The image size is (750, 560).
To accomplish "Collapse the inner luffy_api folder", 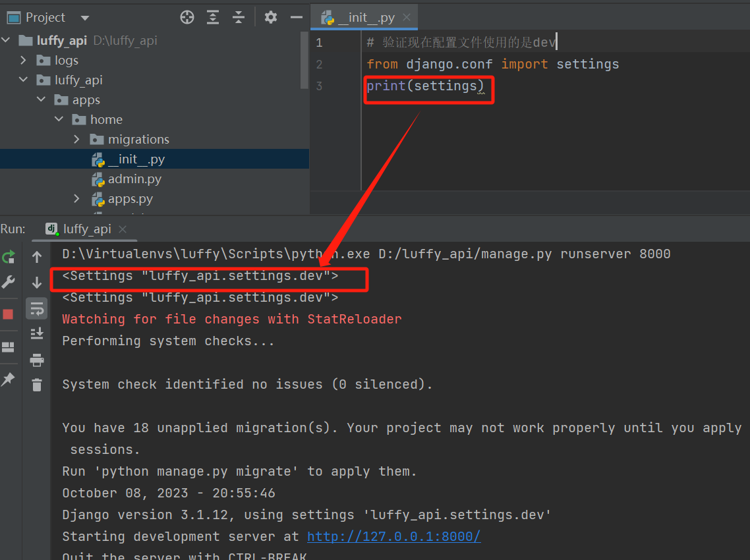I will pyautogui.click(x=24, y=80).
